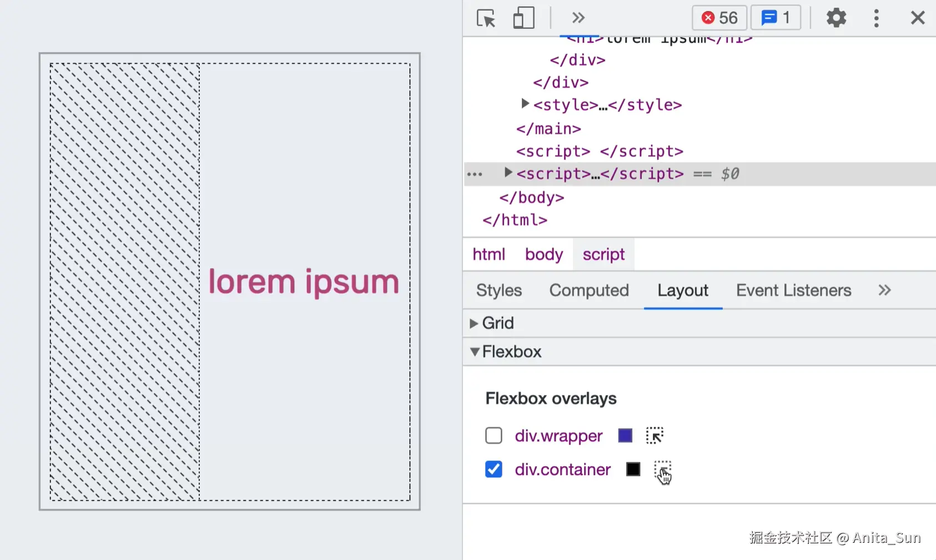Viewport: 936px width, 560px height.
Task: Enable the div.wrapper flexbox overlay checkbox
Action: [x=494, y=436]
